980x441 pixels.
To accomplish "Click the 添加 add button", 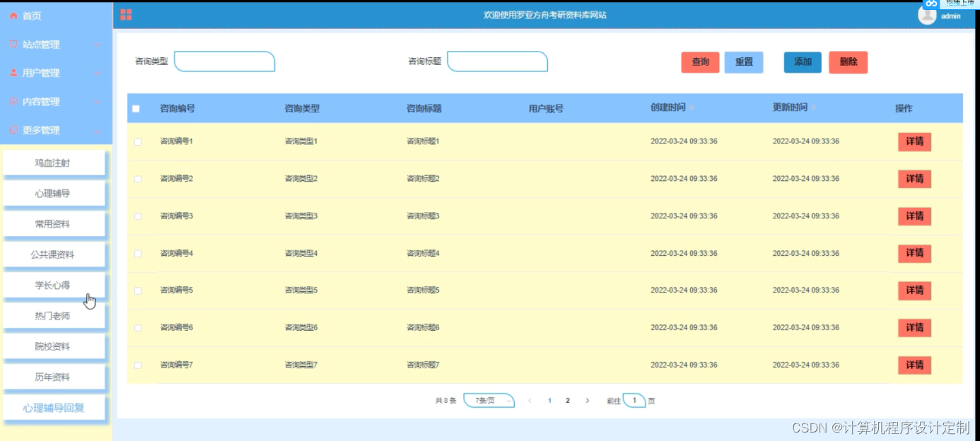I will tap(803, 62).
